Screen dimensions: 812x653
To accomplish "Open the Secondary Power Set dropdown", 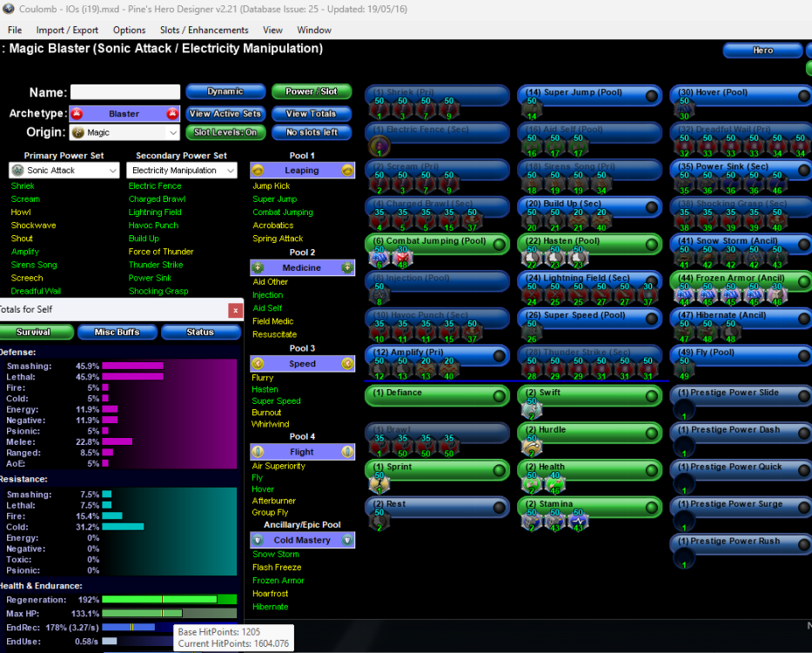I will tap(181, 170).
